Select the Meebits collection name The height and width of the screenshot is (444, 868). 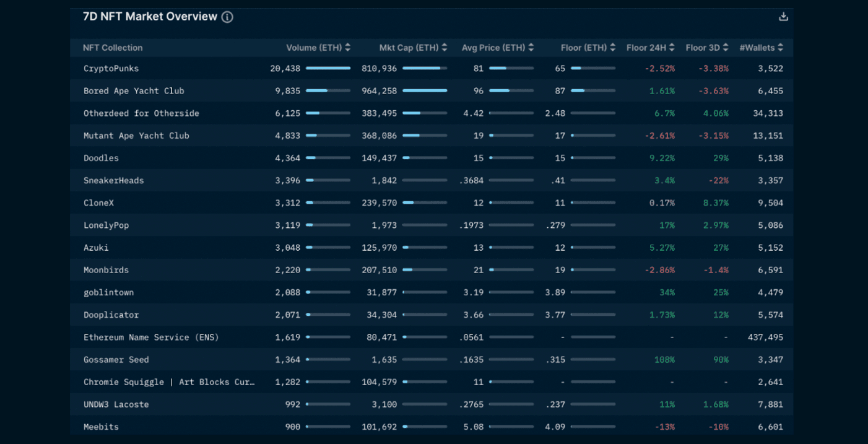click(x=101, y=427)
